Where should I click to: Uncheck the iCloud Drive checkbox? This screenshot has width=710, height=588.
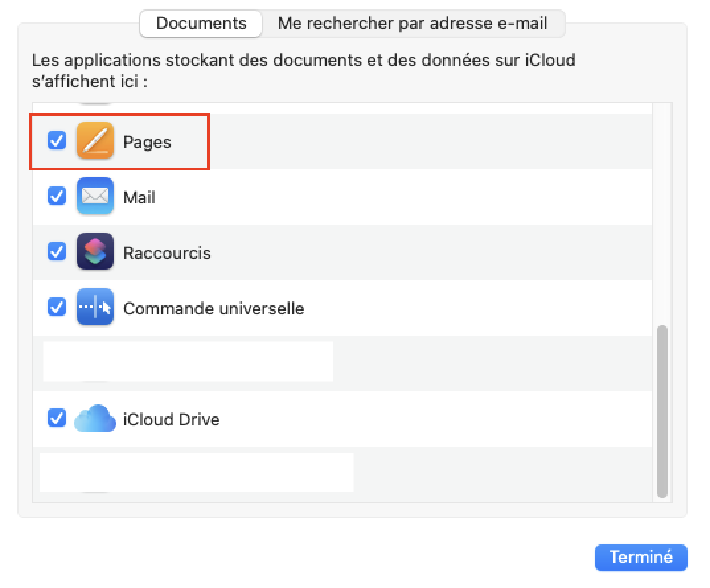(58, 418)
